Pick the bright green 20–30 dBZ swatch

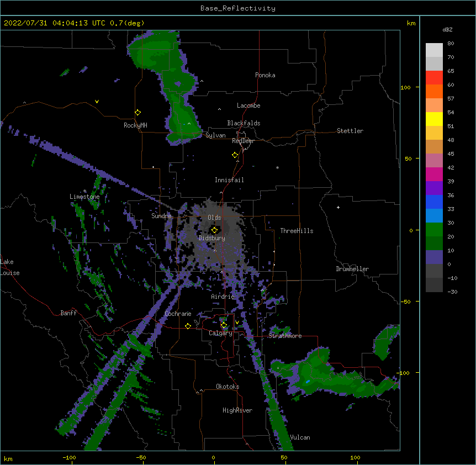[x=434, y=230]
